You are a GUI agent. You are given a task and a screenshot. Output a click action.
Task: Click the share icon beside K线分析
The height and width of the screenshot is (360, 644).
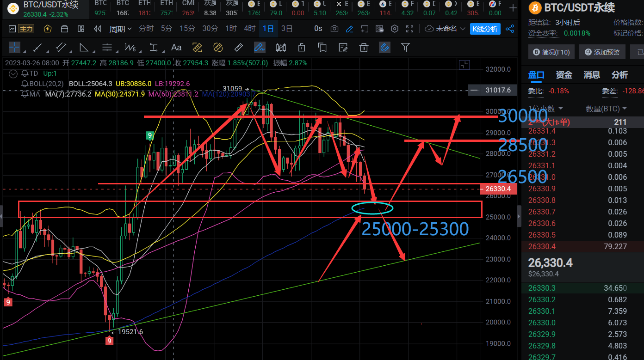click(x=510, y=29)
